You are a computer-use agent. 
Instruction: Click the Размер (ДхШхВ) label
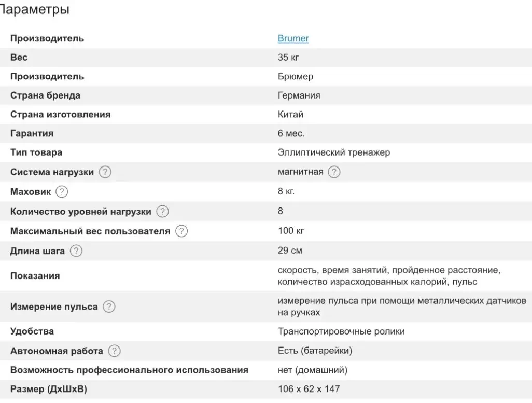[49, 389]
